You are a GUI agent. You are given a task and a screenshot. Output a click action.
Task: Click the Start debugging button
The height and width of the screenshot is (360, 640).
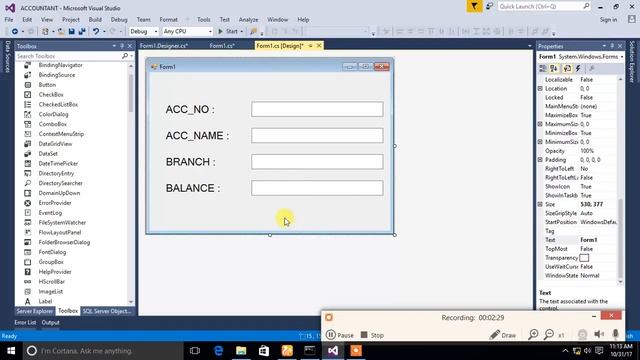[228, 31]
